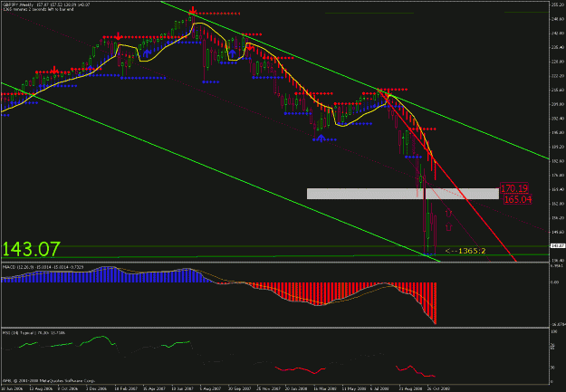566x392 pixels.
Task: Click the MACD indicator label
Action: point(43,267)
